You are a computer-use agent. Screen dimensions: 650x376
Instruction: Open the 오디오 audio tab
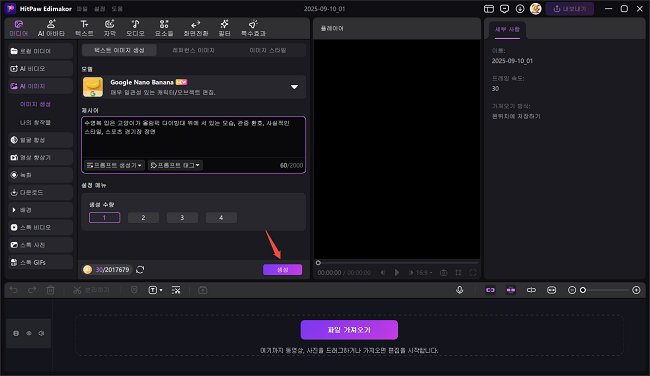coord(135,28)
